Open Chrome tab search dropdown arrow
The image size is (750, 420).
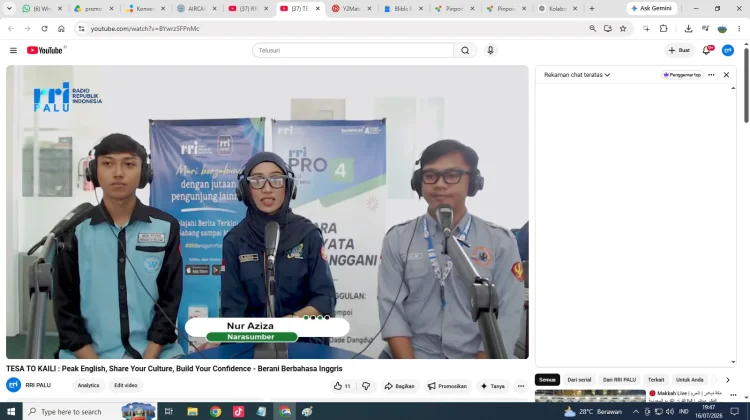[9, 9]
